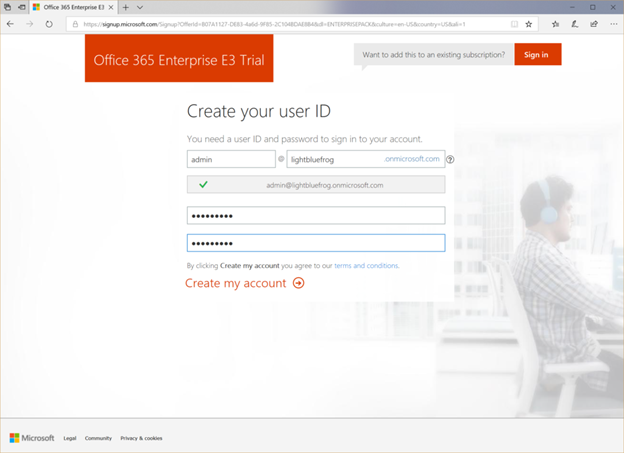Close the Office 365 Enterprise E3 tab
The height and width of the screenshot is (453, 624).
pyautogui.click(x=111, y=7)
